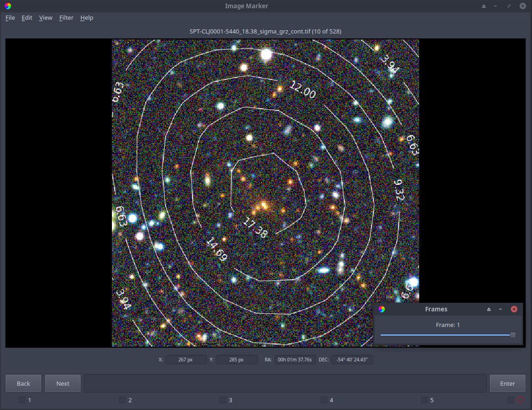Minimize the Frames panel
This screenshot has width=532, height=410.
coord(500,309)
